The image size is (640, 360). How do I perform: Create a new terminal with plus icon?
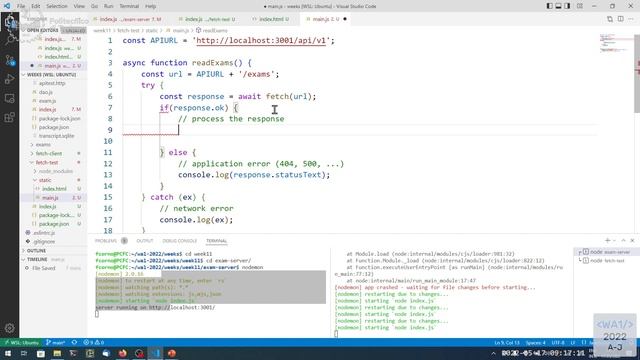point(607,240)
